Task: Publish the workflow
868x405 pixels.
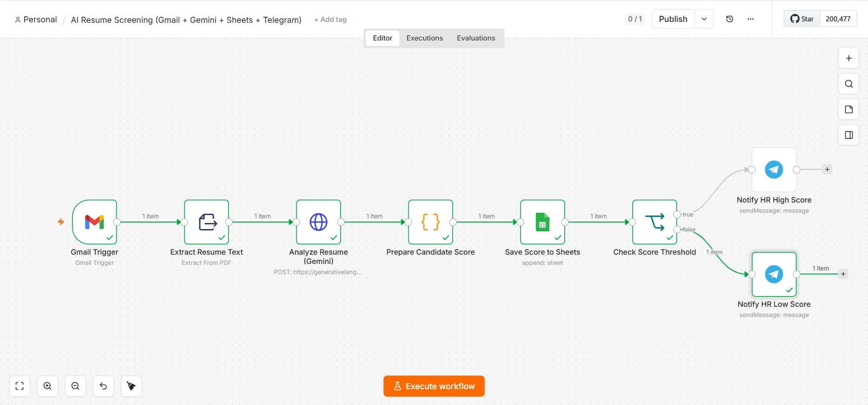Action: pos(673,19)
